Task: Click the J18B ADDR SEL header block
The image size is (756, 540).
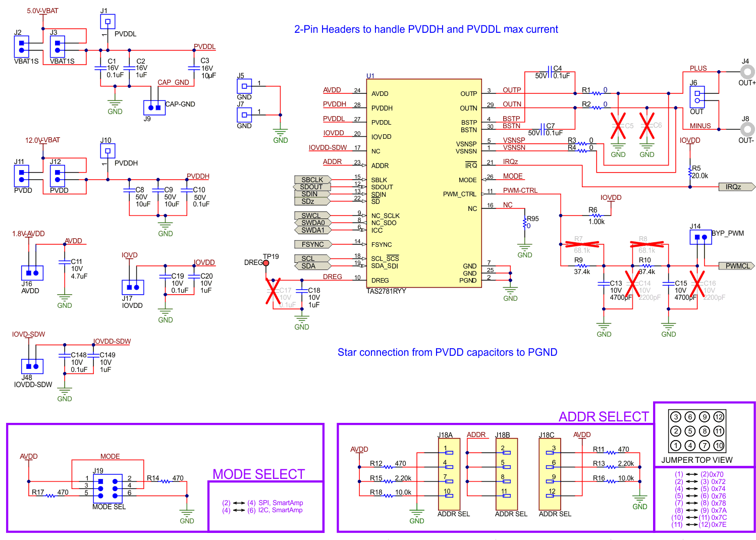Action: [507, 474]
